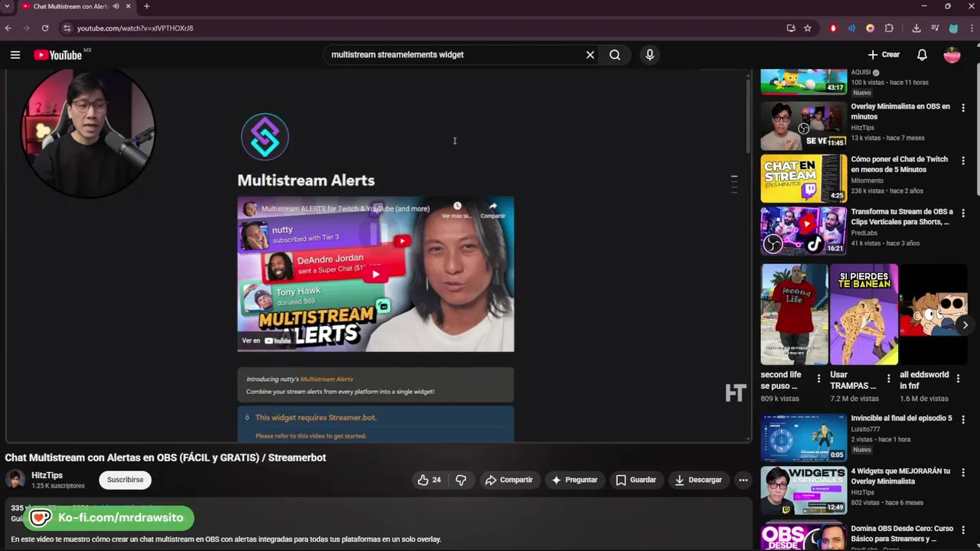980x551 pixels.
Task: Open the red hand blocker extension
Action: pos(834,28)
